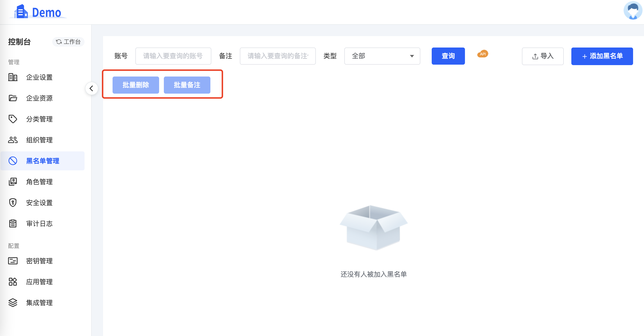Click the 分类管理 tag icon
This screenshot has width=644, height=336.
click(13, 119)
